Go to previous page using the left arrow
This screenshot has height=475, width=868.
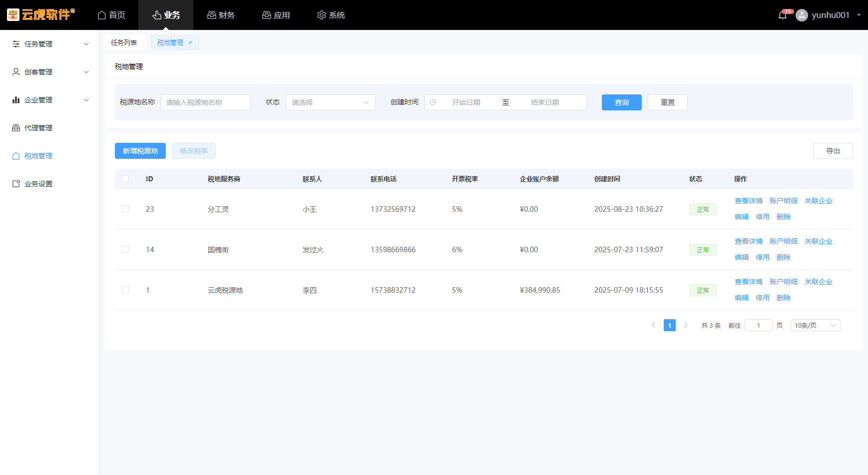(x=653, y=325)
